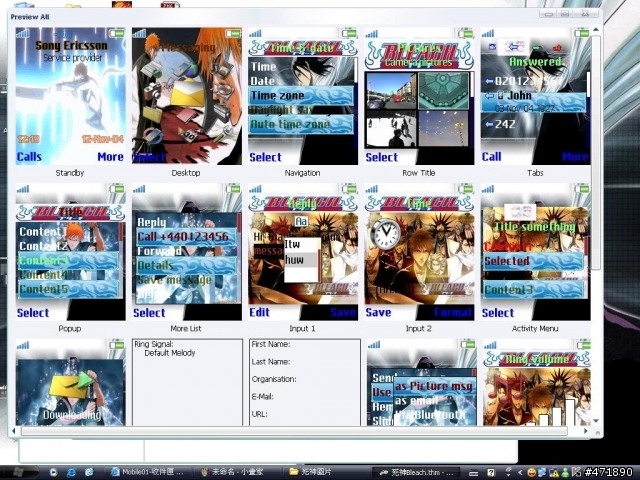Close the Preview All window
640x480 pixels.
pos(585,14)
